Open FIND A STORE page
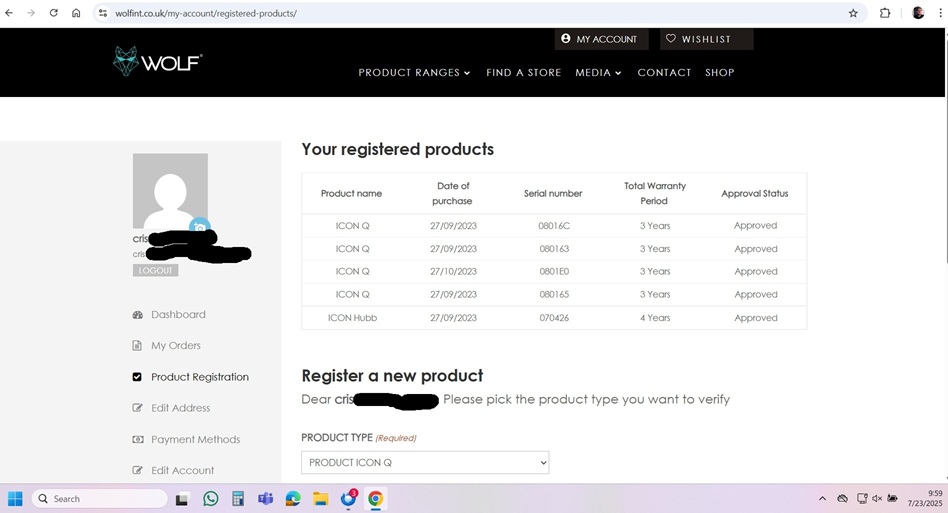 coord(524,73)
